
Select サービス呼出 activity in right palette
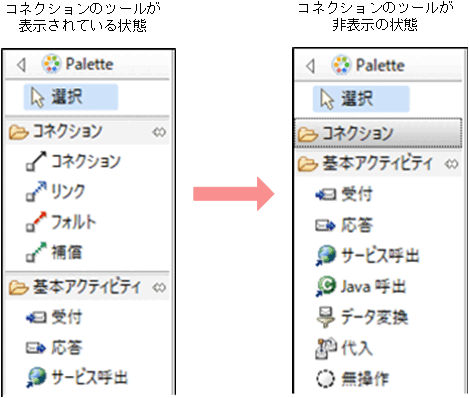[x=367, y=256]
